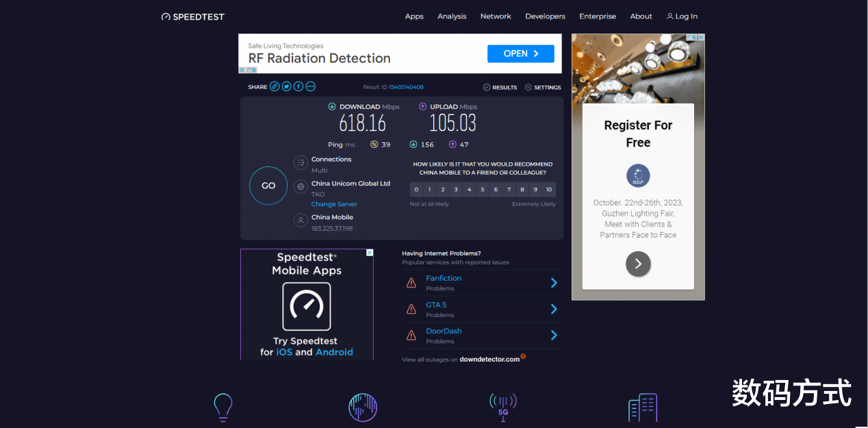Open the Result ID 15405140408 link
Viewport: 868px width, 428px height.
406,88
